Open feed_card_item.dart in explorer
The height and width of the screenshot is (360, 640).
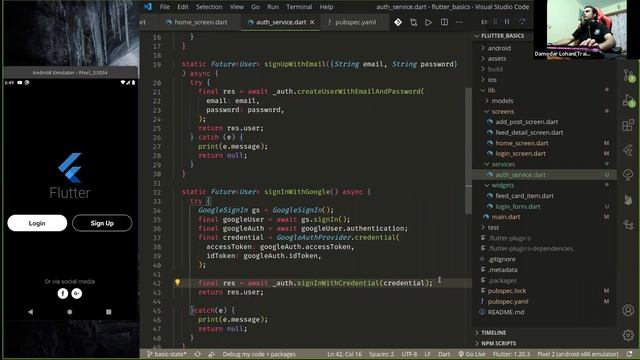pyautogui.click(x=524, y=196)
